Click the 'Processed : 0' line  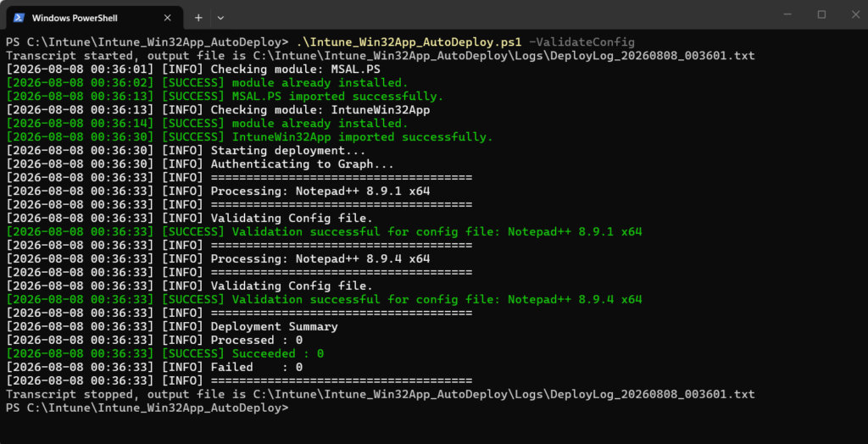tap(154, 340)
